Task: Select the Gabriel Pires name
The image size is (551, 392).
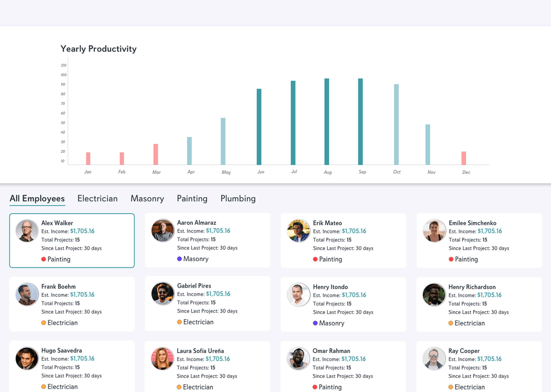Action: tap(194, 286)
